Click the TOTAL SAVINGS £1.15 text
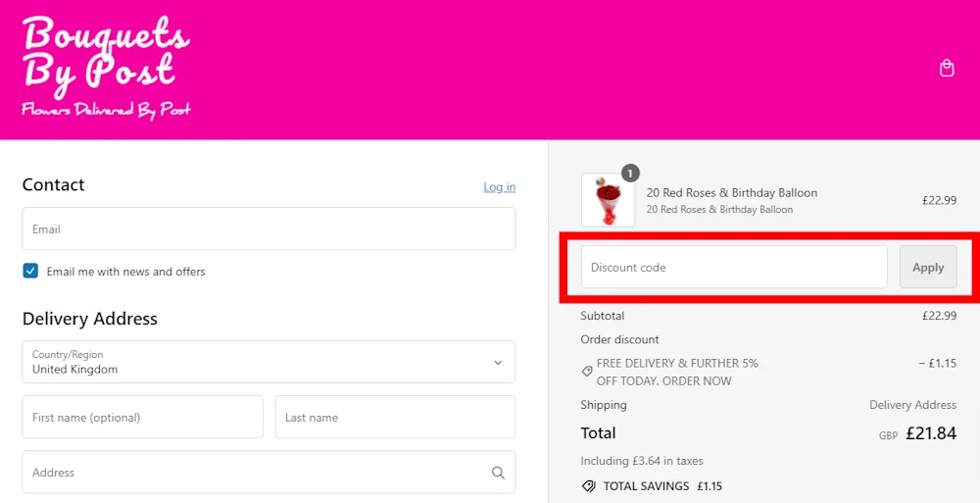This screenshot has height=503, width=980. (662, 486)
